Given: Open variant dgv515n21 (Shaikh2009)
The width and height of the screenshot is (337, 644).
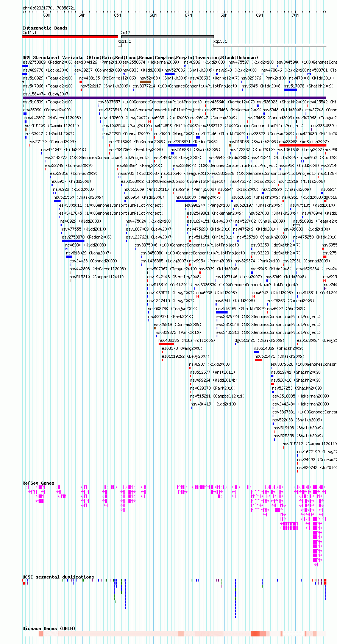Looking at the screenshot, I should point(259,340).
